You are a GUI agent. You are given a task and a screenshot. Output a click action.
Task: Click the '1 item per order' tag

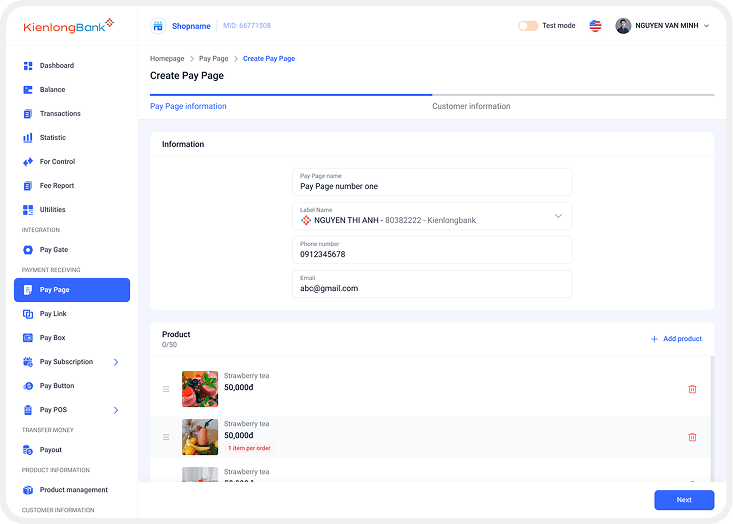pos(249,448)
